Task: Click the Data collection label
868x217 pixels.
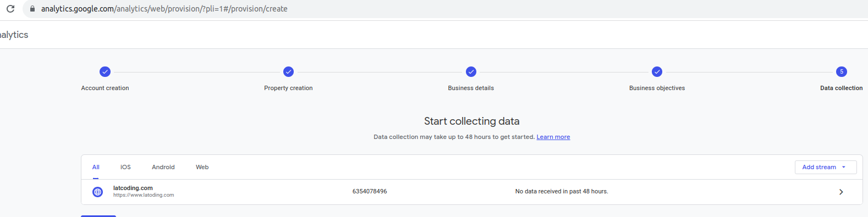Action: (x=841, y=88)
